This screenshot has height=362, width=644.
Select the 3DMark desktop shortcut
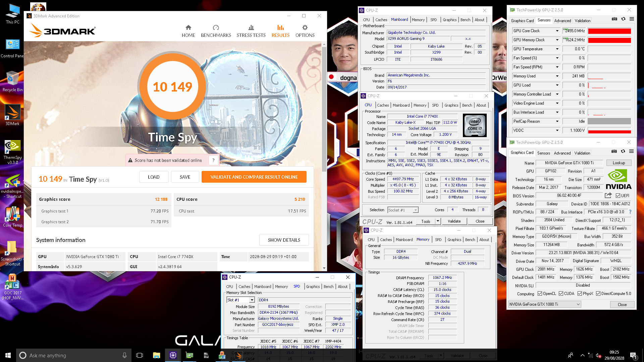(x=12, y=115)
